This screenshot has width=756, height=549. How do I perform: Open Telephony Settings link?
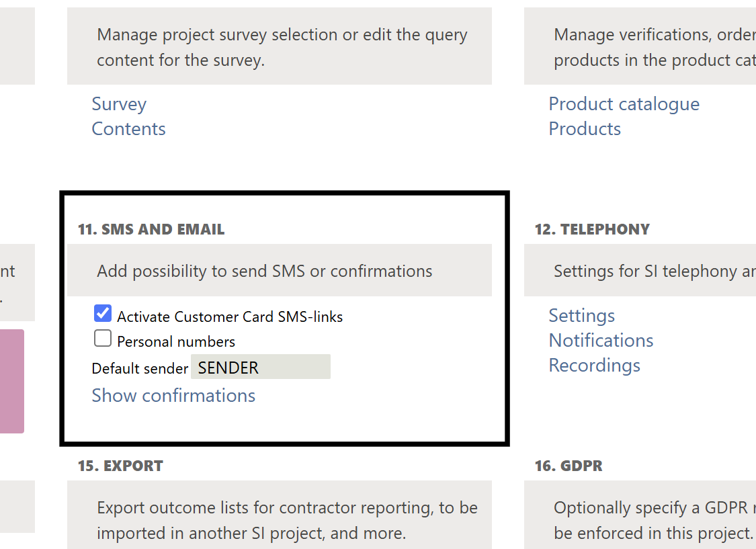coord(581,316)
